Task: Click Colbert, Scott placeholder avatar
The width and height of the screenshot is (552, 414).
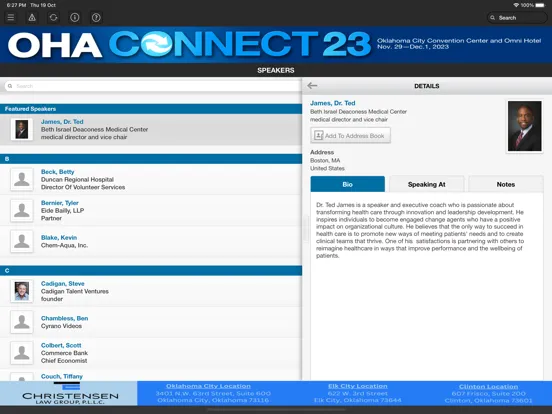Action: [x=22, y=353]
